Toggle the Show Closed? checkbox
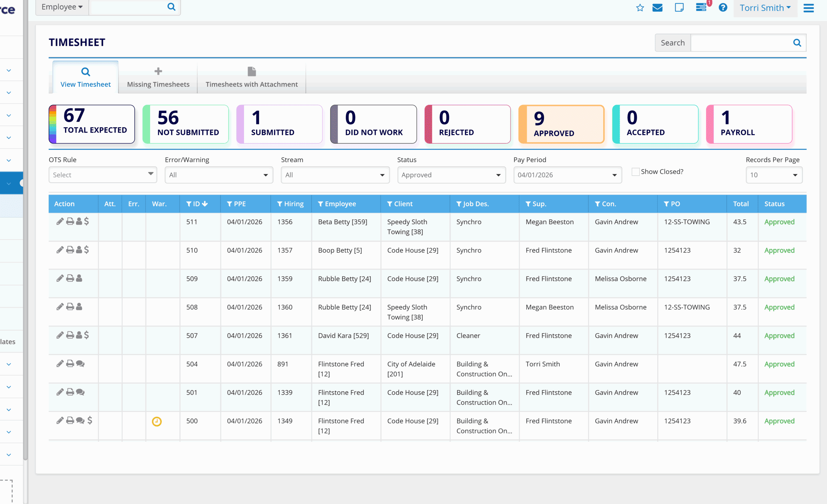Image resolution: width=827 pixels, height=504 pixels. click(635, 172)
